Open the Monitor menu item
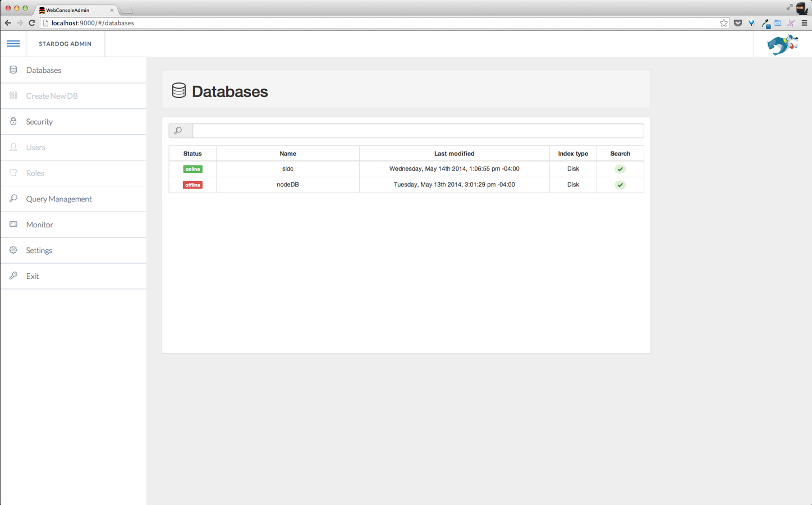 click(x=74, y=225)
